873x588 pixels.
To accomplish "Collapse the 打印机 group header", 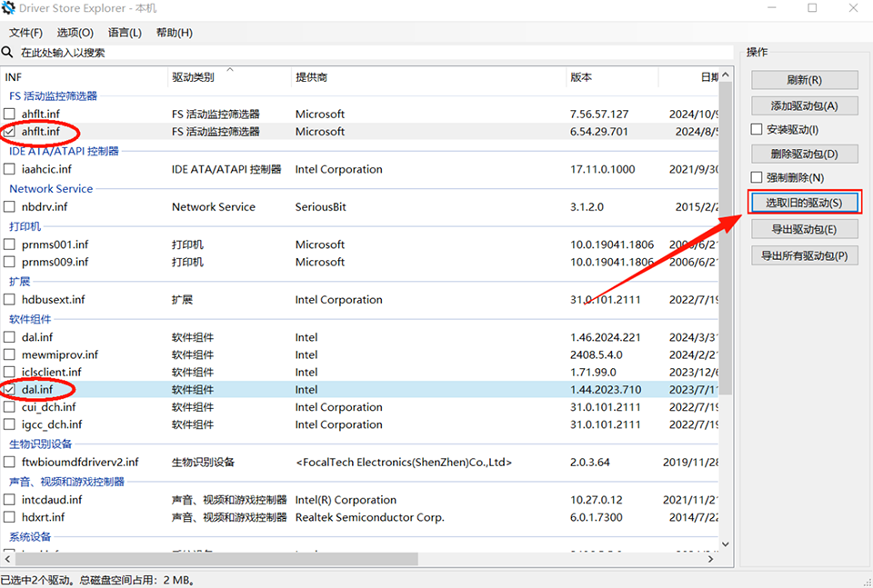I will 25,226.
